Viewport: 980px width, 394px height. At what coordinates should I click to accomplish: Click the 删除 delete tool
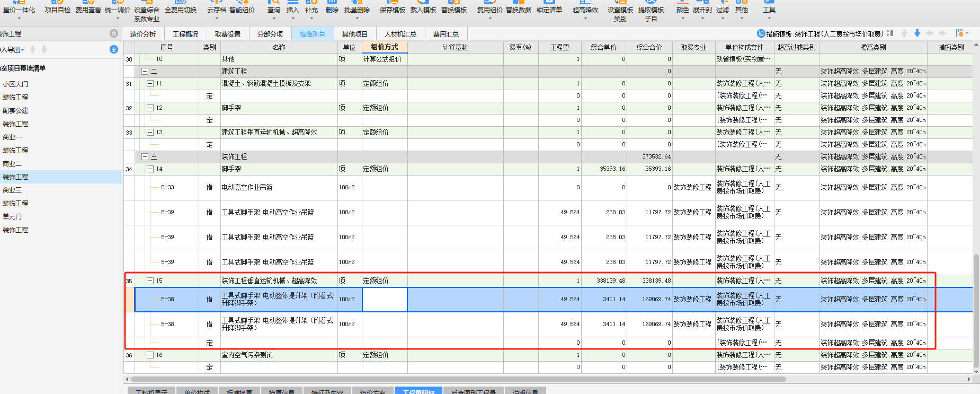click(332, 7)
